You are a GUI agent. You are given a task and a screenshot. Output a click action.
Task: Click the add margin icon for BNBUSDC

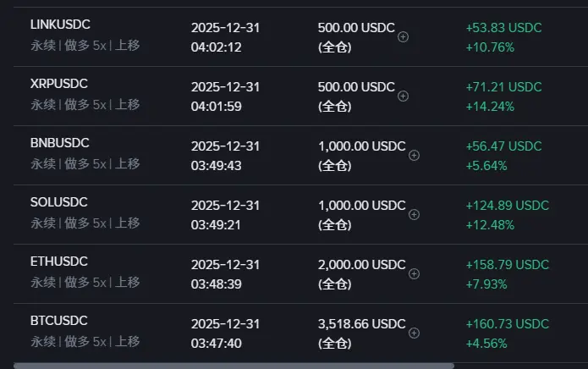pyautogui.click(x=414, y=155)
